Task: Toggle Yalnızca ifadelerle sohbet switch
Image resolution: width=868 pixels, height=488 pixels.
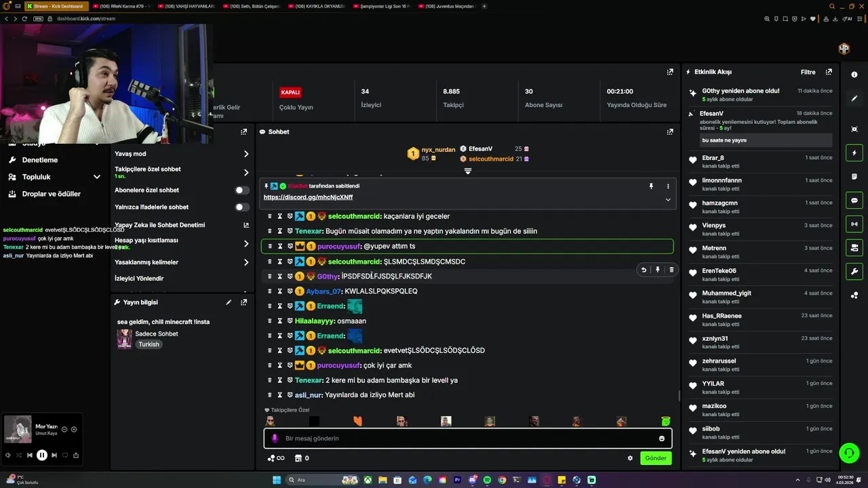Action: (x=241, y=207)
